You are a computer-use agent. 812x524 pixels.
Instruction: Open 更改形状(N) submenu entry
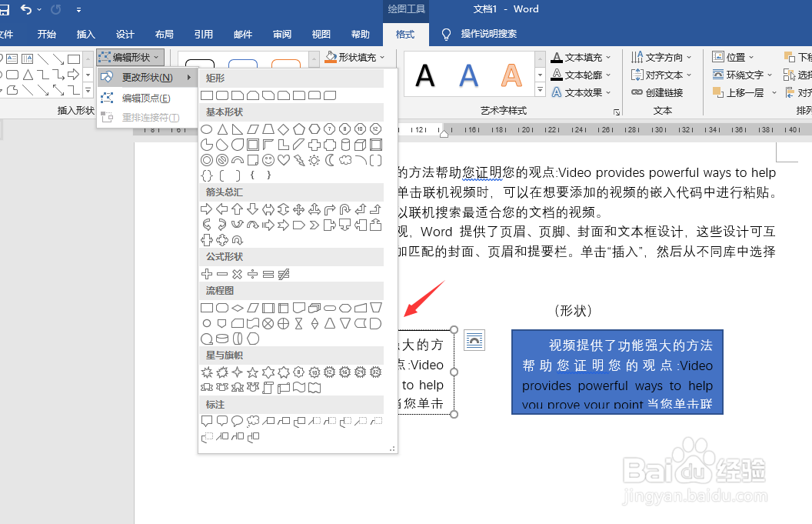pos(148,78)
